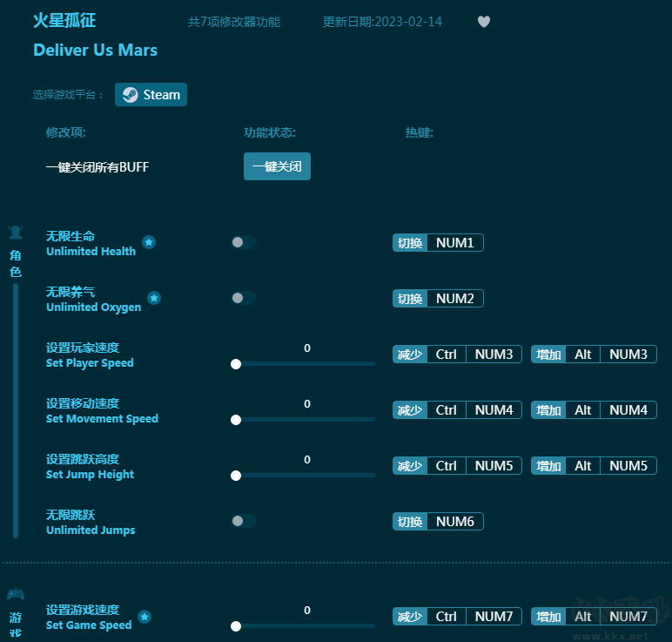This screenshot has height=642, width=672.
Task: Click the heart favorite icon
Action: 484,22
